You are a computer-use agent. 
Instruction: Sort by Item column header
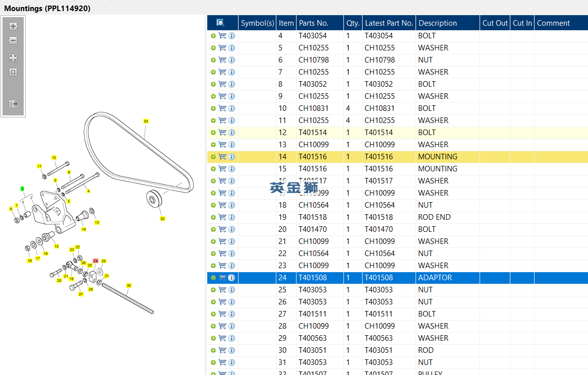click(286, 23)
